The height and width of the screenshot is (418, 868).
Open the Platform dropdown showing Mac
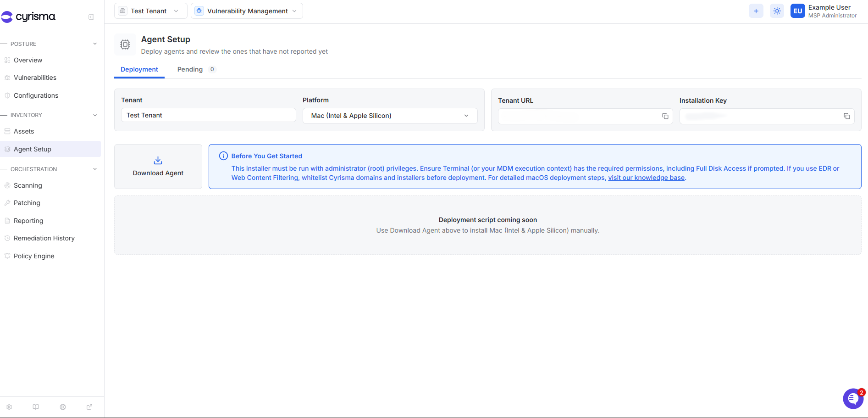(390, 116)
